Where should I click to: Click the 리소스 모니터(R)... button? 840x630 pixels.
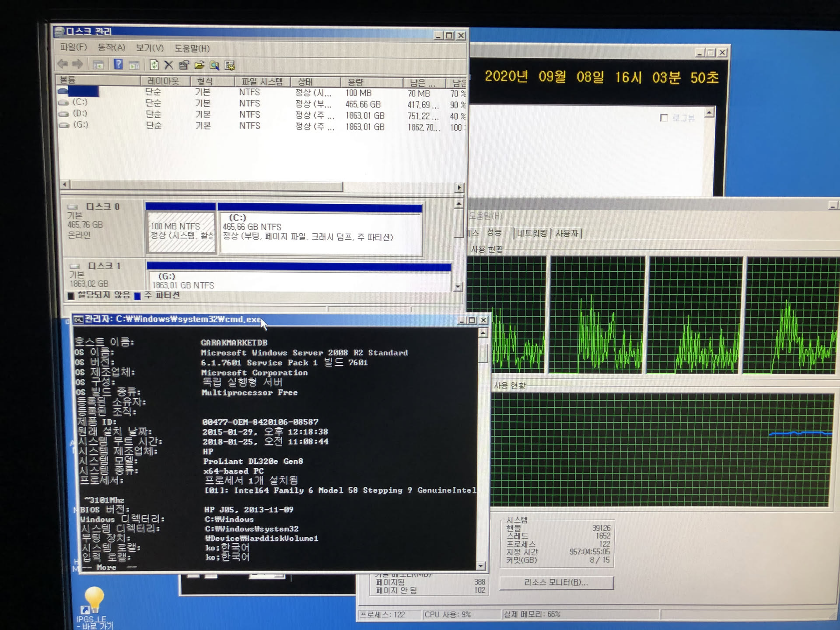(x=556, y=582)
